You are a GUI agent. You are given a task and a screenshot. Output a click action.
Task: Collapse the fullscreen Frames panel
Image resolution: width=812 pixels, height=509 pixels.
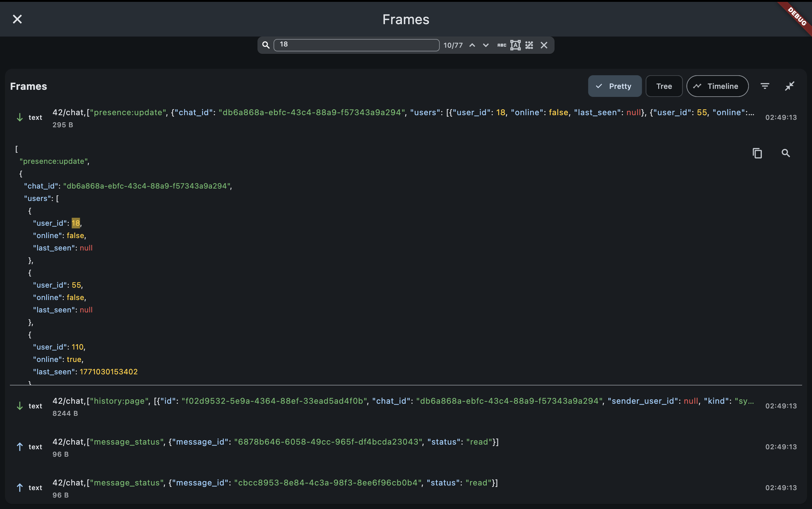click(789, 86)
